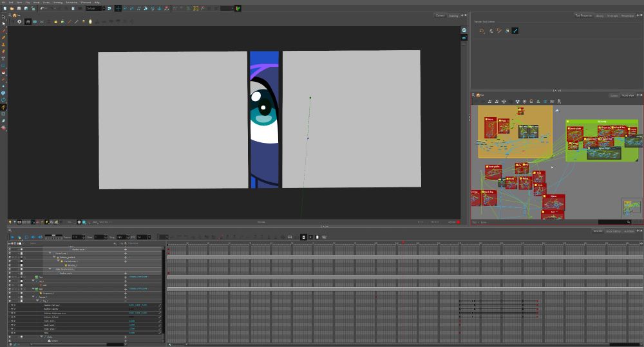644x347 pixels.
Task: Open the Windows menu
Action: click(86, 3)
